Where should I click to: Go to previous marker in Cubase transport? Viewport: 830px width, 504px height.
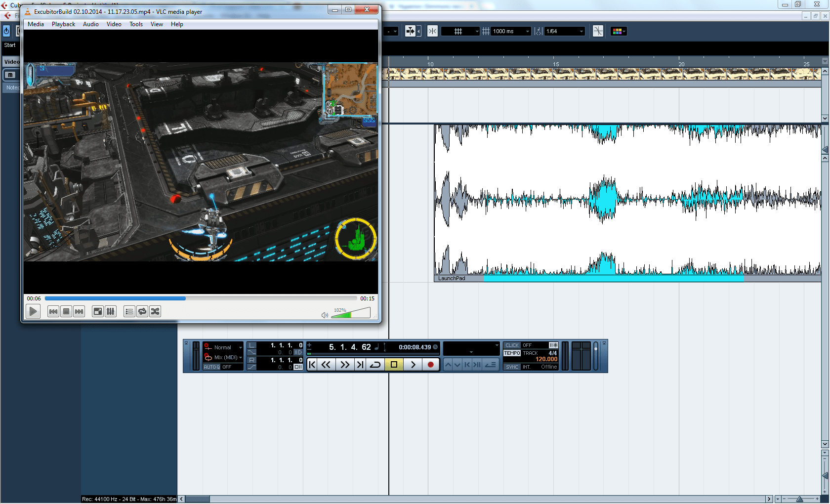pyautogui.click(x=312, y=365)
